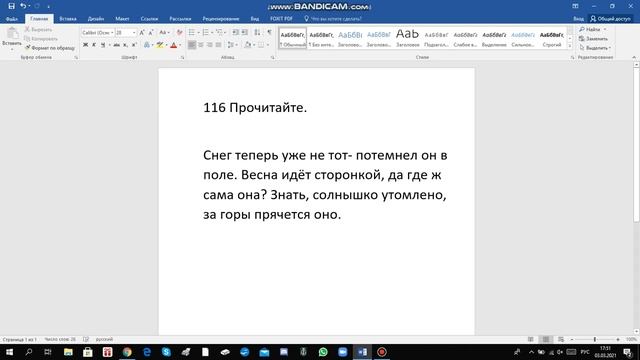640x360 pixels.
Task: Open the Select (Выделить) dropdown
Action: pos(595,48)
